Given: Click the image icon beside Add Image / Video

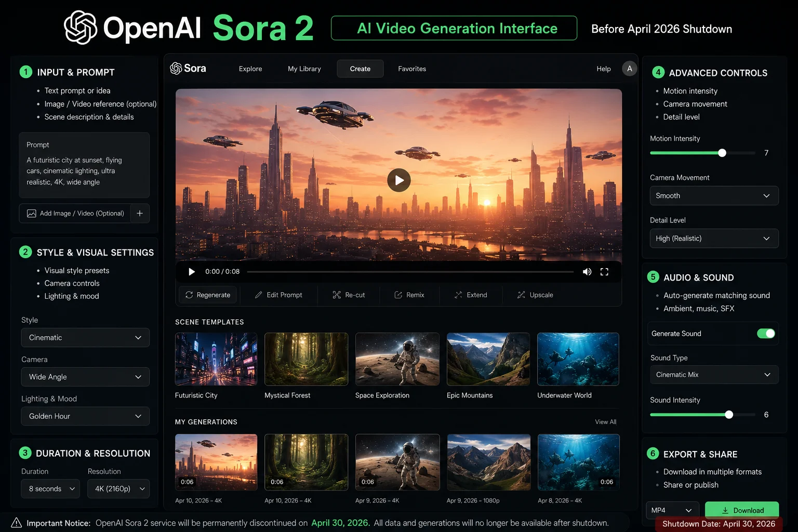Looking at the screenshot, I should click(x=32, y=214).
